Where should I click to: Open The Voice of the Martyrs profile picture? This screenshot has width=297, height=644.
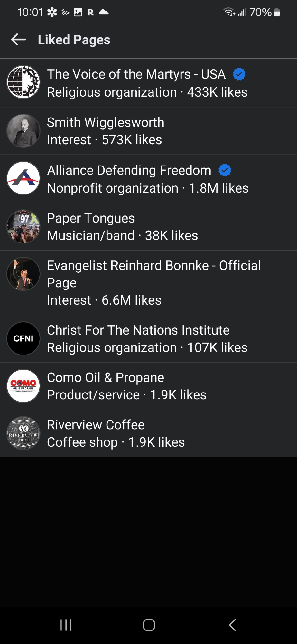(23, 82)
